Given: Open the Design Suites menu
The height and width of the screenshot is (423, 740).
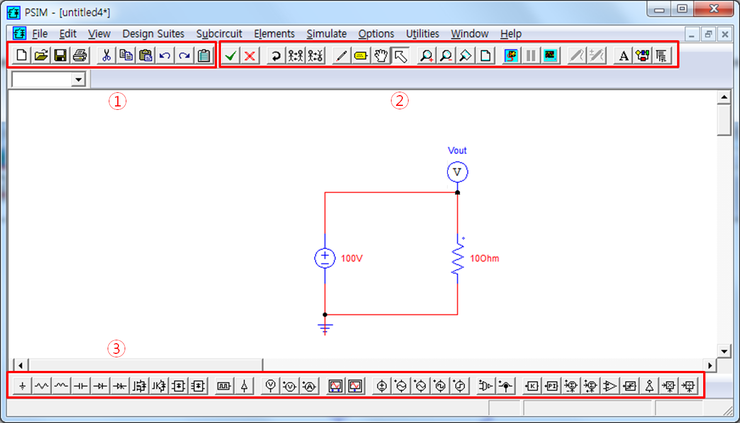Looking at the screenshot, I should tap(153, 33).
